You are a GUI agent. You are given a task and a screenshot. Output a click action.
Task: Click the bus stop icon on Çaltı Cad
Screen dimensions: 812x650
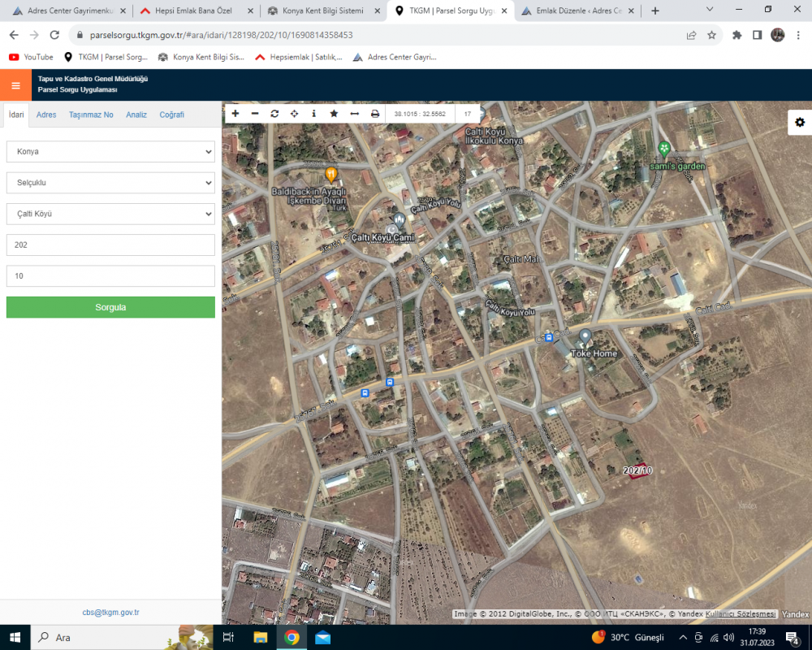pos(549,337)
